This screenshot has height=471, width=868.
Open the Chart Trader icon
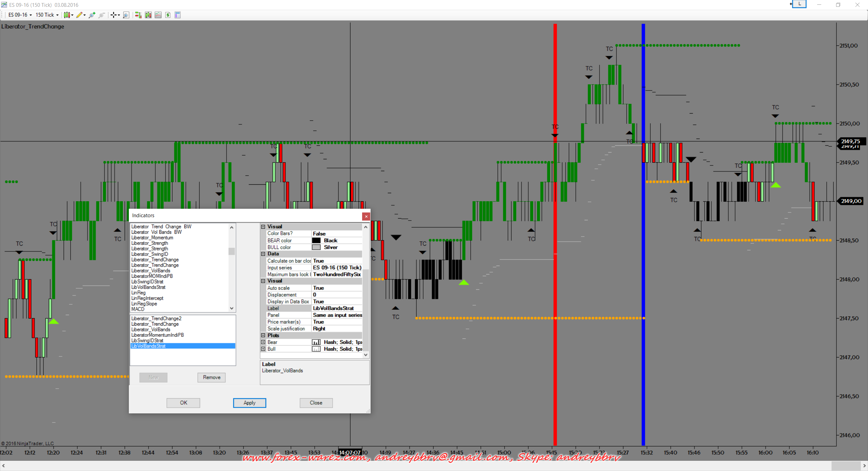coord(138,15)
